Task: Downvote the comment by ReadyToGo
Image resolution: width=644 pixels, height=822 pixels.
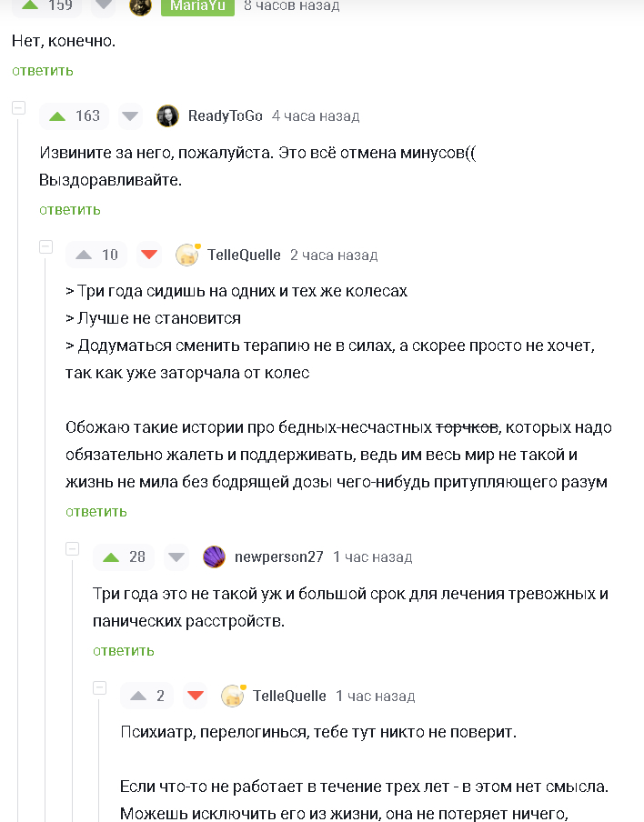Action: pos(131,116)
